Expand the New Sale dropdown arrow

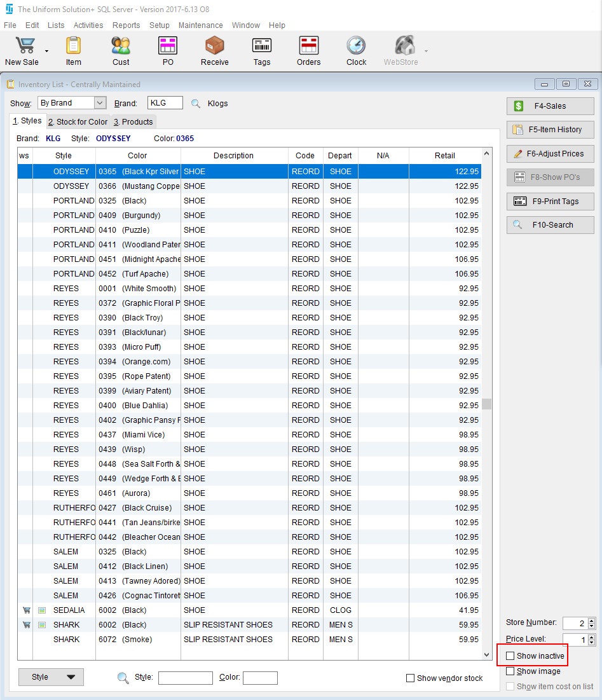click(46, 51)
